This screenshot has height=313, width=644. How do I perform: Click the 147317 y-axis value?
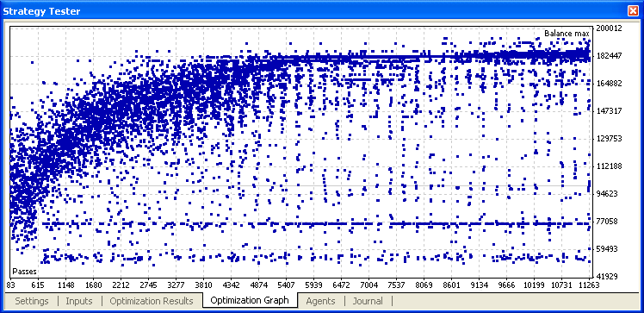(x=609, y=111)
